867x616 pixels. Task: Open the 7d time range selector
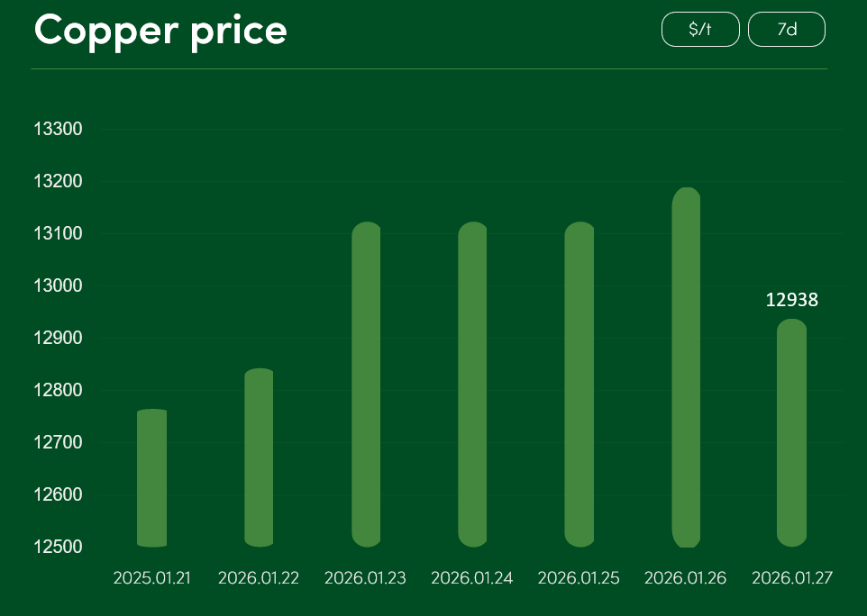pyautogui.click(x=787, y=29)
